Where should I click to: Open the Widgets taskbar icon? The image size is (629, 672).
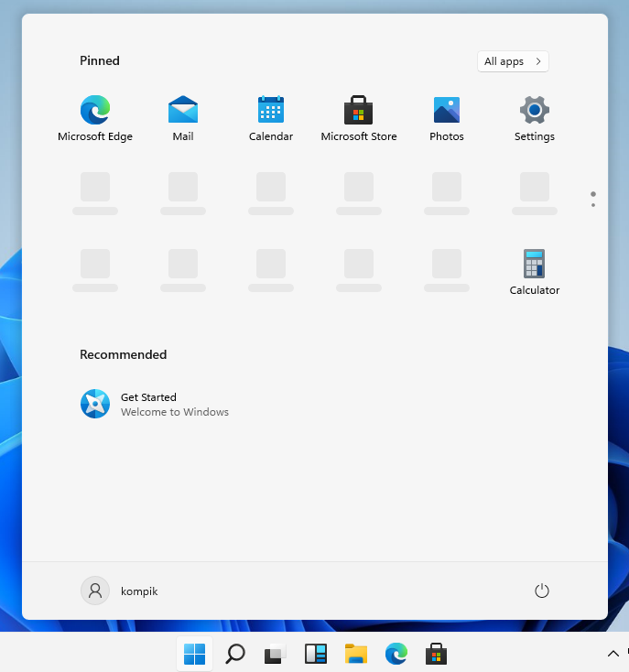[316, 654]
